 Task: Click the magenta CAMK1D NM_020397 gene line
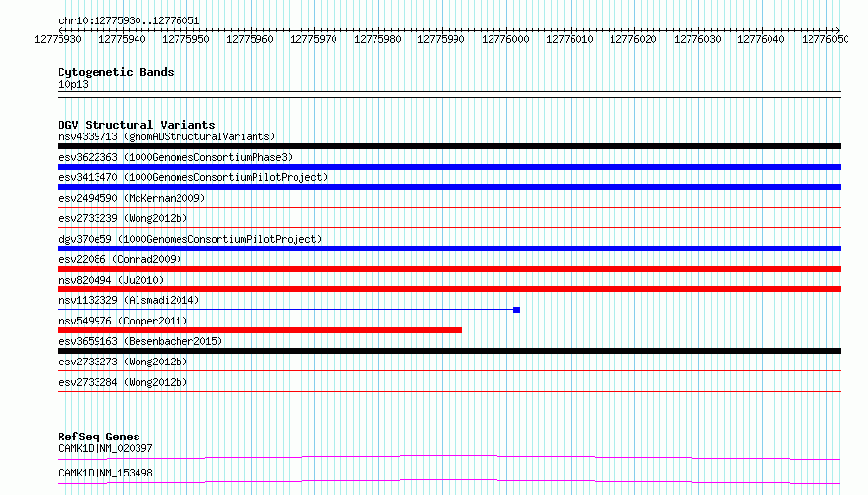pyautogui.click(x=449, y=457)
